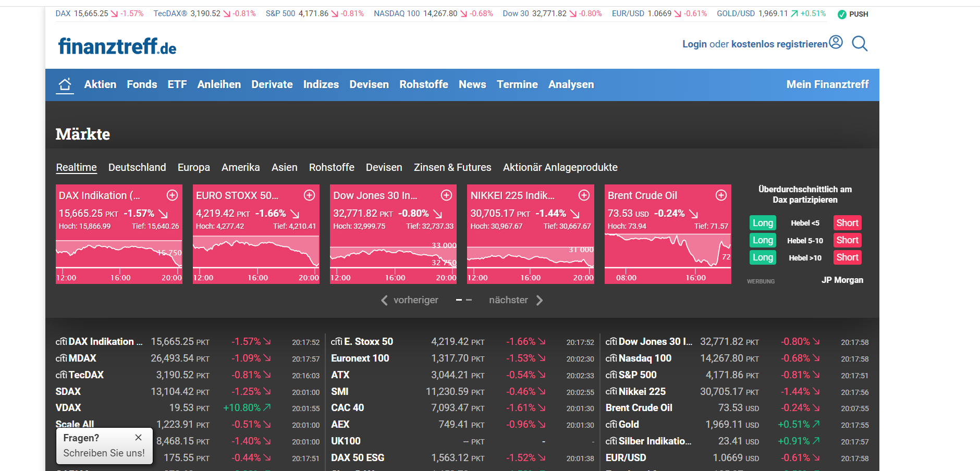Open the DAX Indikation chart thumbnail
Image resolution: width=980 pixels, height=471 pixels.
coord(119,259)
